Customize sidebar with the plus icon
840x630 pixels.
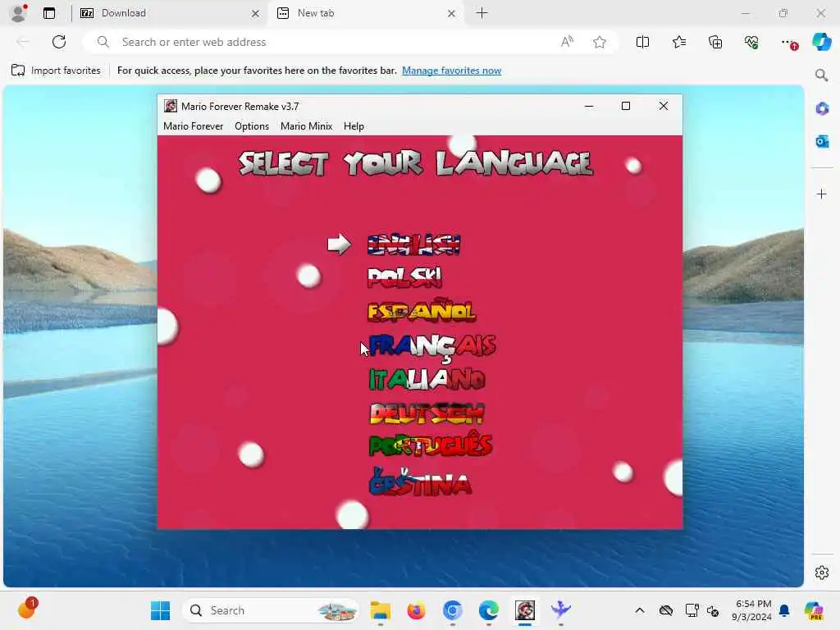821,194
